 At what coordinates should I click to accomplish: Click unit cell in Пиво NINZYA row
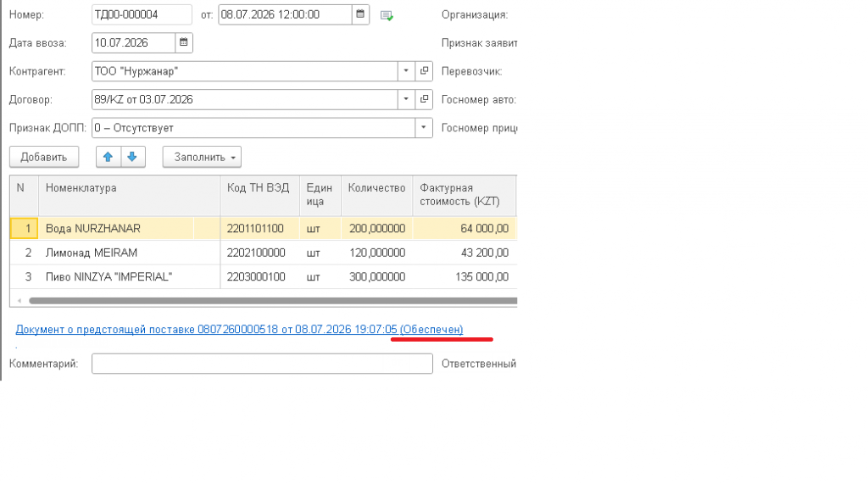click(x=320, y=276)
